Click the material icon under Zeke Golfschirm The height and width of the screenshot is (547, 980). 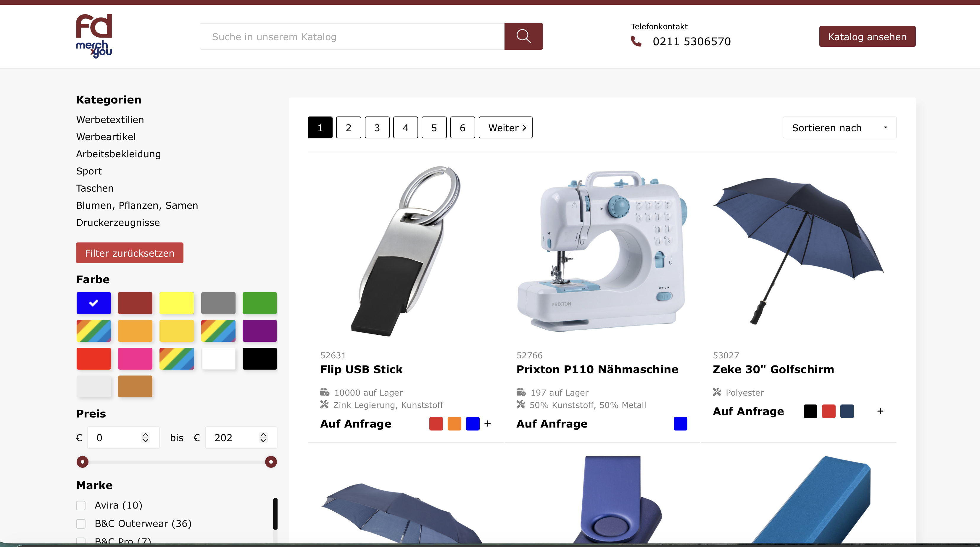[x=717, y=392]
